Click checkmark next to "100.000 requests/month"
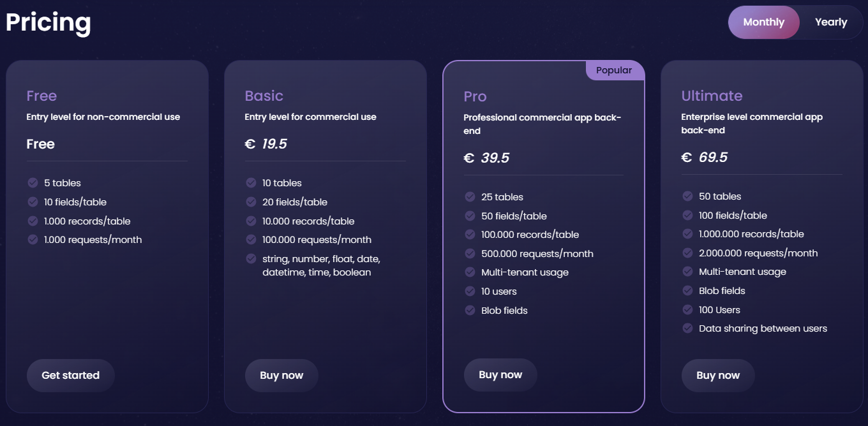 (x=251, y=240)
